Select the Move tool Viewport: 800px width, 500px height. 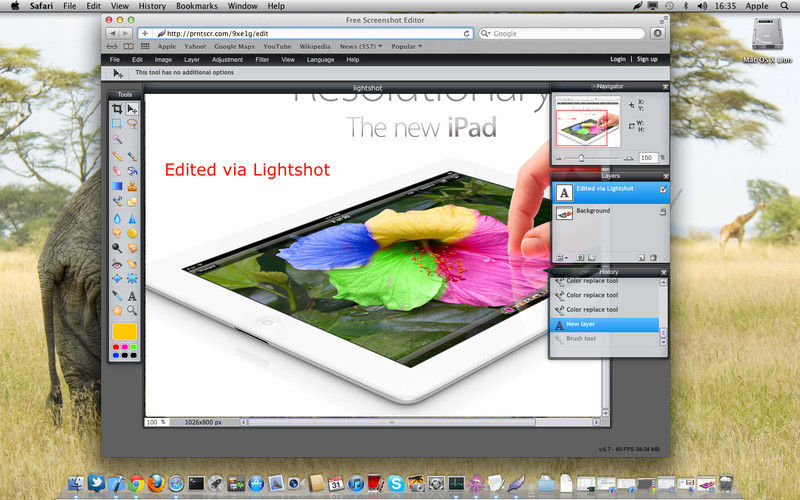point(132,109)
